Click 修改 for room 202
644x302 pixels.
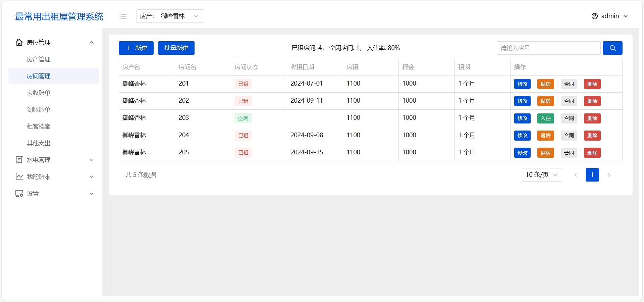[522, 101]
